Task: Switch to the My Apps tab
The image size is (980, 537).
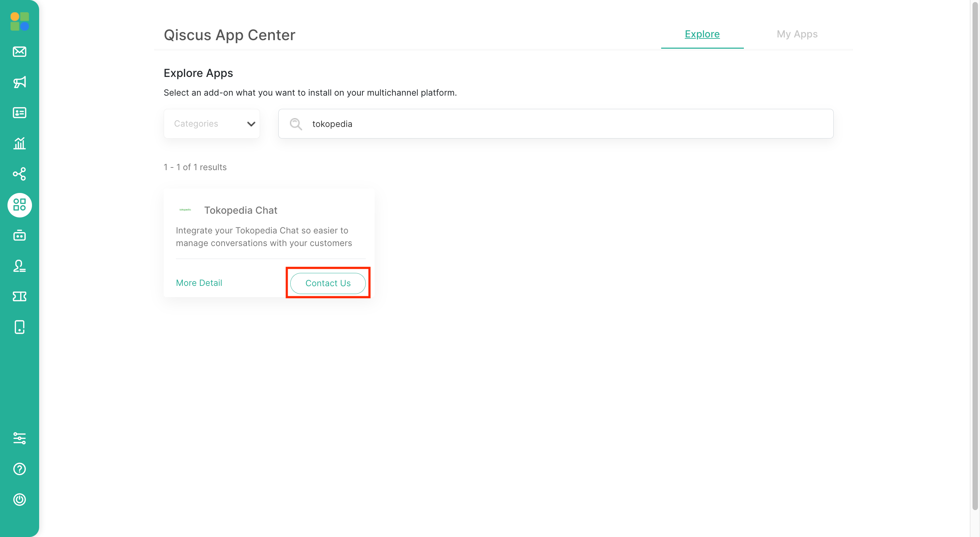Action: [797, 34]
